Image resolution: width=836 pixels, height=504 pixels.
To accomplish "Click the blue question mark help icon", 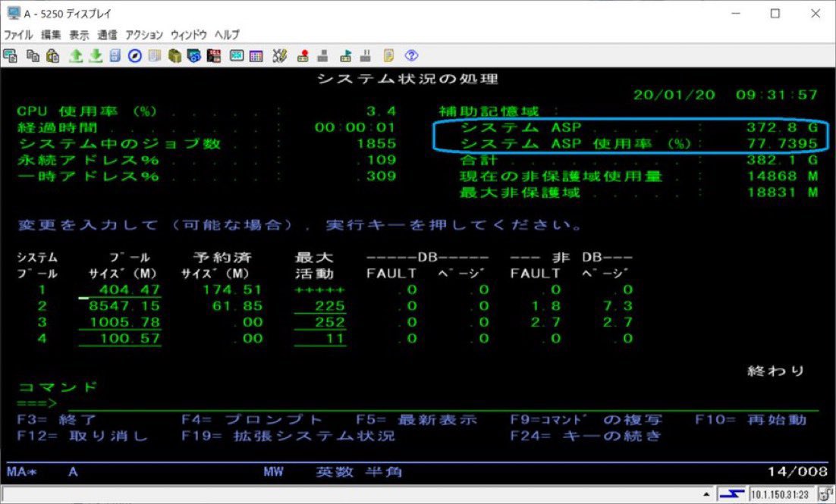I will (x=412, y=55).
